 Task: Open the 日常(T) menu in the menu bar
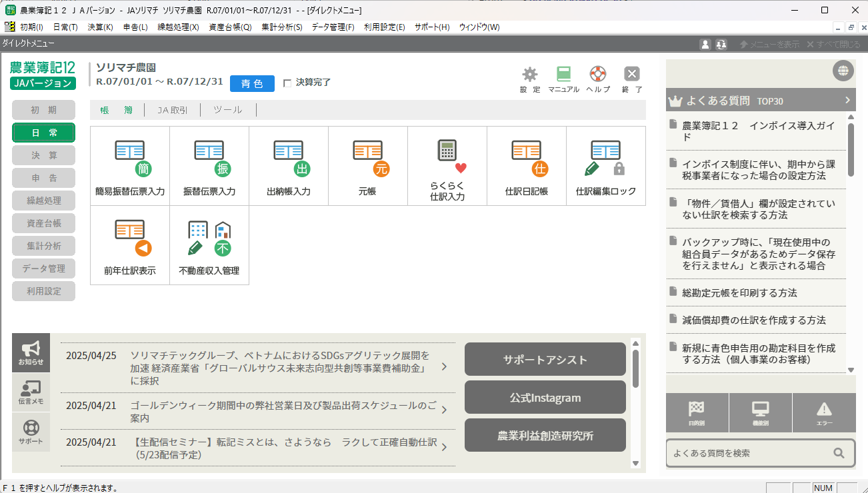(65, 27)
